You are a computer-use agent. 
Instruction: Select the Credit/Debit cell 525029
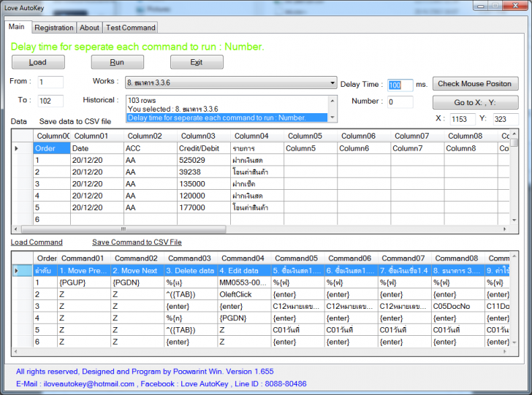click(203, 160)
